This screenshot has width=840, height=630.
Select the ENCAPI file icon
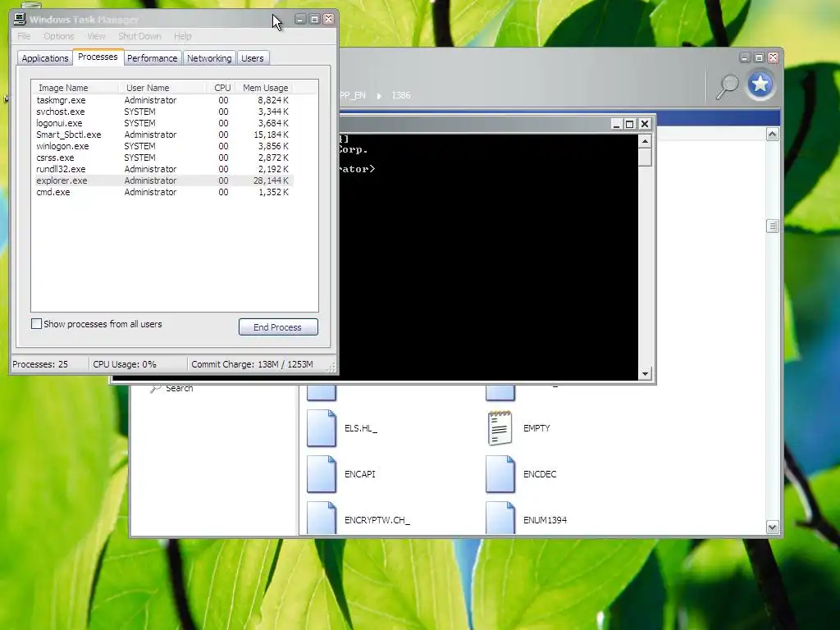tap(322, 474)
